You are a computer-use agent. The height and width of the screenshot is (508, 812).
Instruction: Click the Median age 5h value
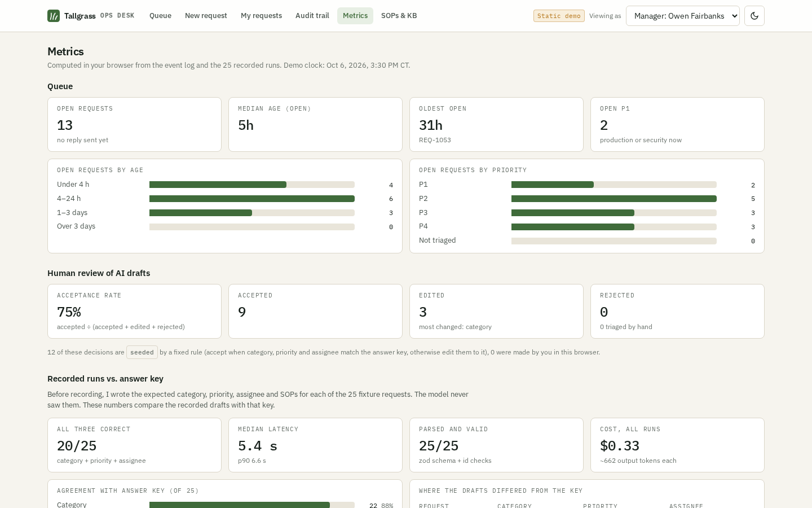(x=246, y=125)
